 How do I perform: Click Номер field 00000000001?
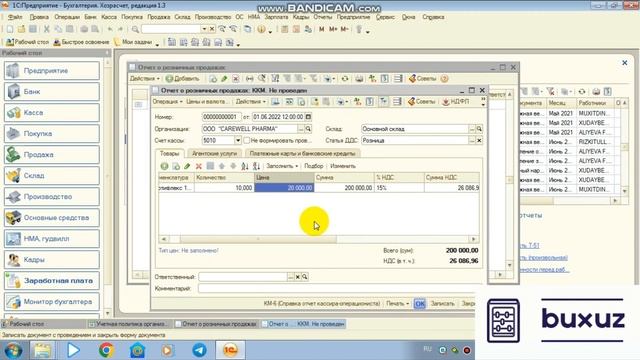tap(221, 117)
